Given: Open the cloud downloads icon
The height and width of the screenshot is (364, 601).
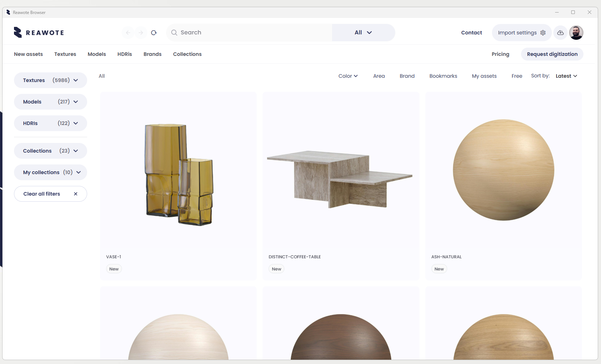Looking at the screenshot, I should click(x=560, y=33).
